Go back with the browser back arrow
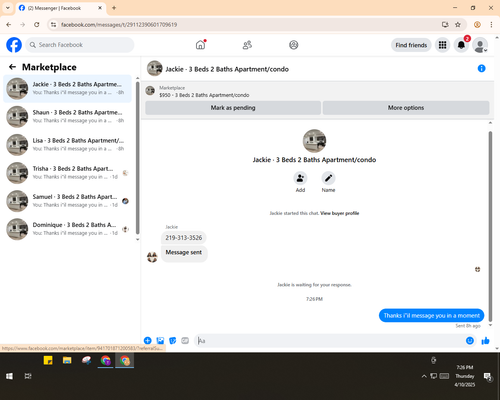 click(x=9, y=24)
